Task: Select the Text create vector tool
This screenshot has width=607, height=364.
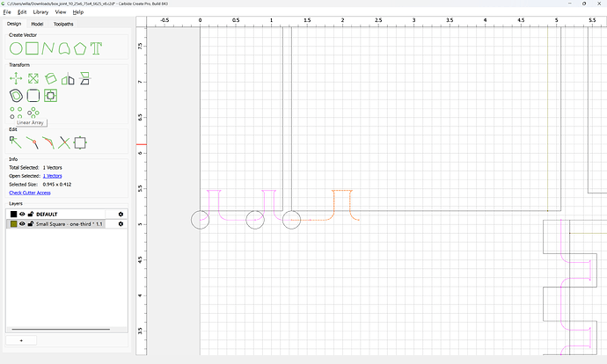Action: tap(96, 48)
